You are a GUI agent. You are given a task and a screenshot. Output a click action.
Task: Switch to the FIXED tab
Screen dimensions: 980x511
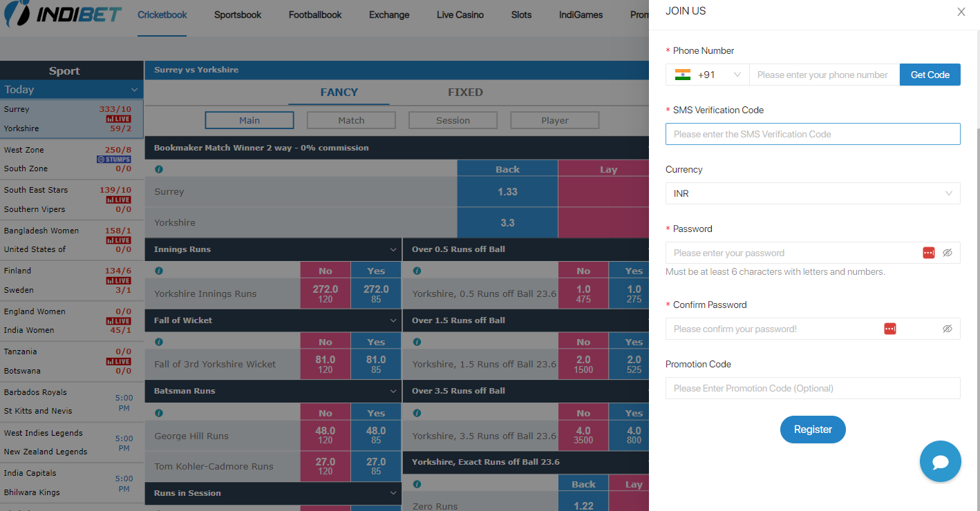(x=465, y=93)
